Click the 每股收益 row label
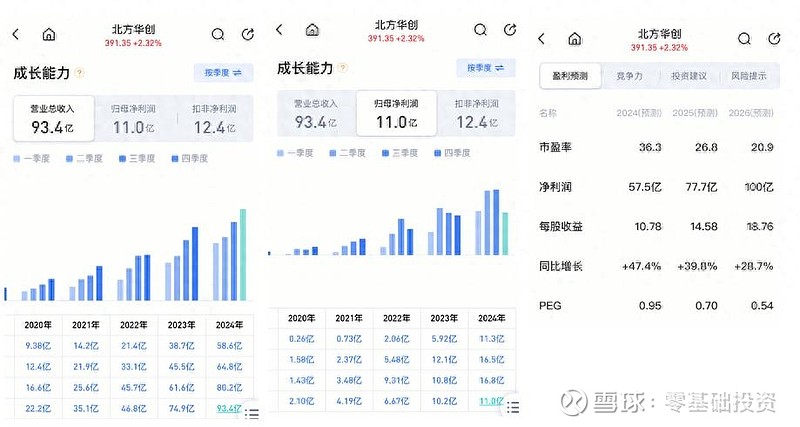Viewport: 800px width, 427px height. tap(561, 227)
